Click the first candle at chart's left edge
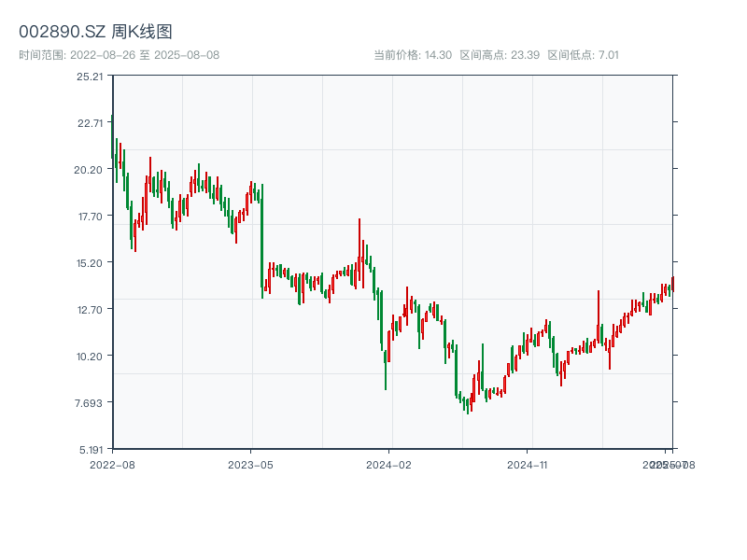The image size is (747, 560). click(x=112, y=140)
